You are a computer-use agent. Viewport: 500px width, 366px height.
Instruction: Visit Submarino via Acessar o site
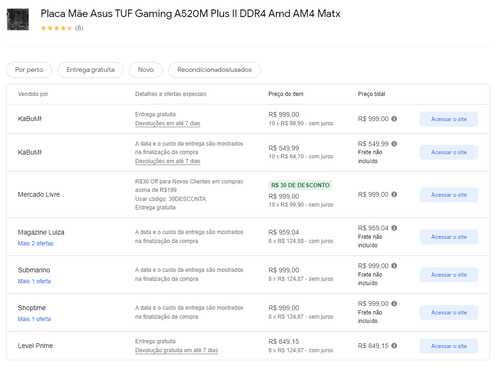coord(449,275)
